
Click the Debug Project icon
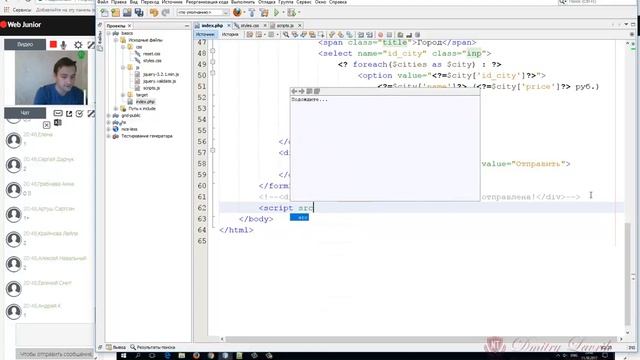point(291,13)
